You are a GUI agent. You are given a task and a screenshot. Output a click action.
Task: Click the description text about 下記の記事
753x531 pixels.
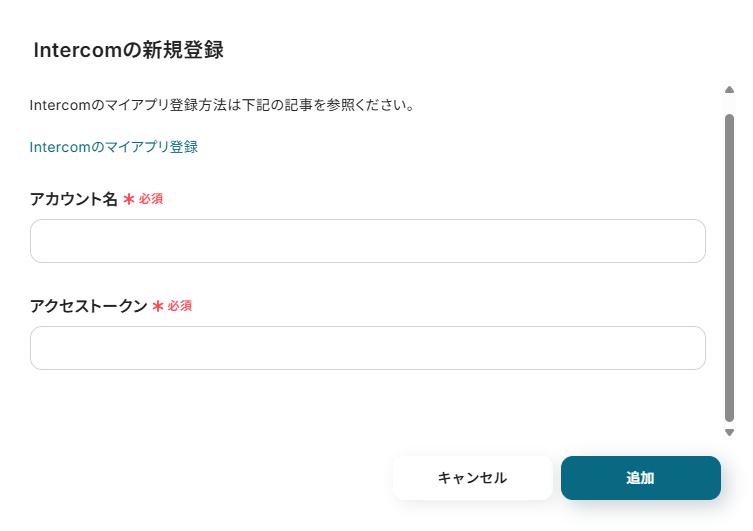coord(222,105)
